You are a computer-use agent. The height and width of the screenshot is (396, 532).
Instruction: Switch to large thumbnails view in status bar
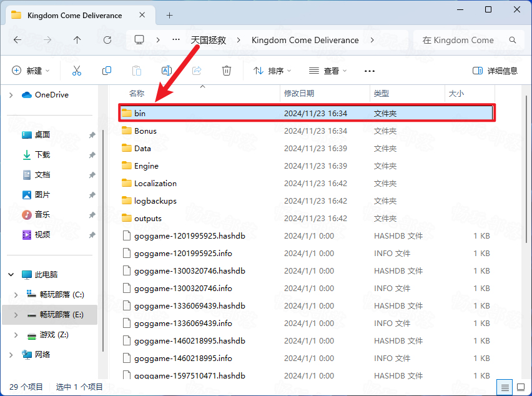(521, 387)
